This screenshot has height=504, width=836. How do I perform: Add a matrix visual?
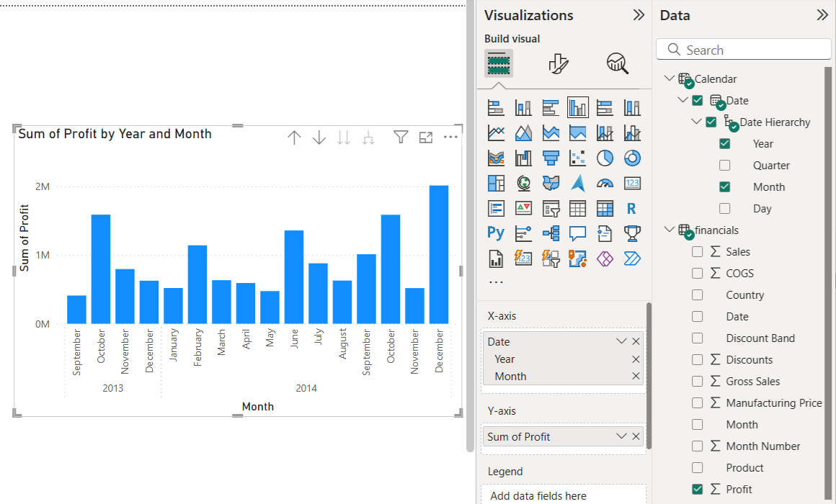(x=605, y=208)
